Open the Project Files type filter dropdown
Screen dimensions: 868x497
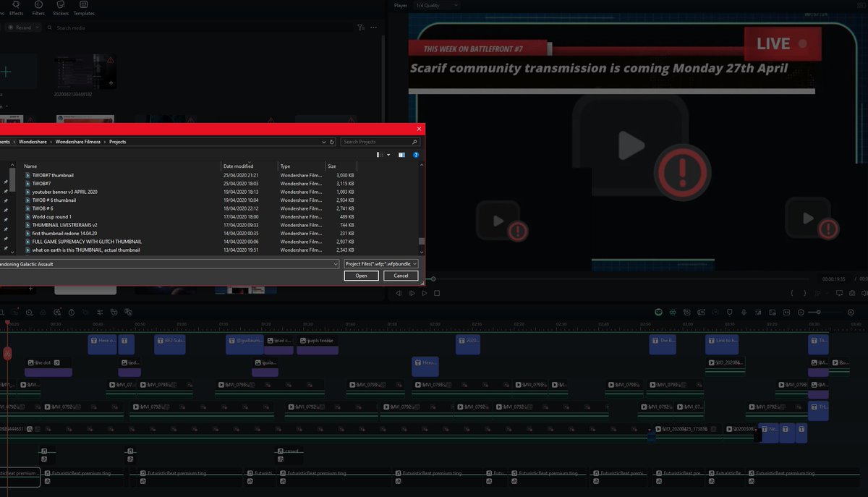(380, 264)
